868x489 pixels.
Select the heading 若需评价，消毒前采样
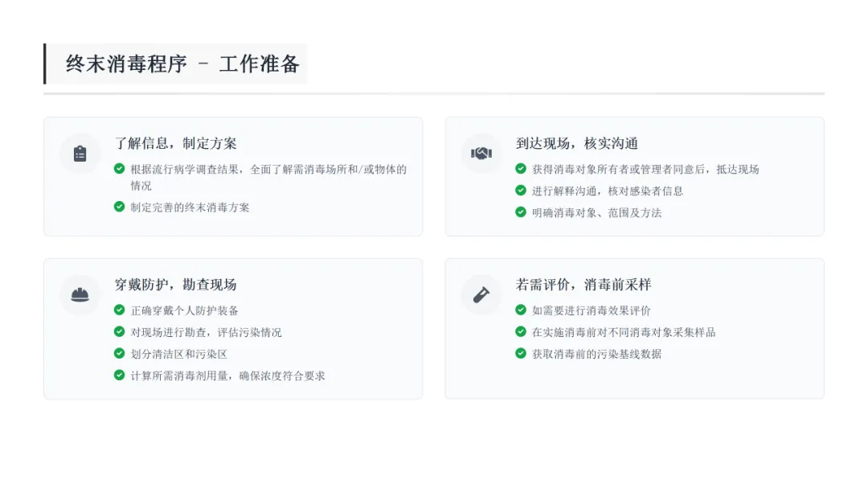click(x=583, y=285)
